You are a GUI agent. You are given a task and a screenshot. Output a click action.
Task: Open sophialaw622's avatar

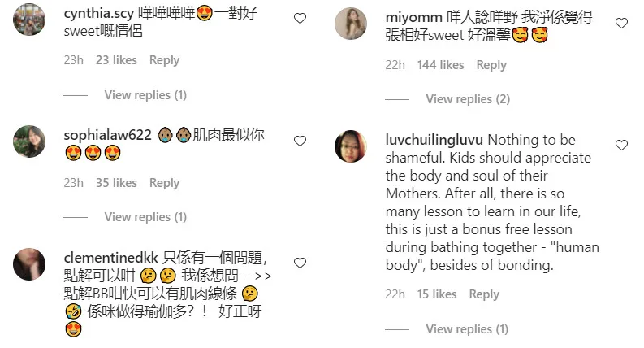[29, 141]
